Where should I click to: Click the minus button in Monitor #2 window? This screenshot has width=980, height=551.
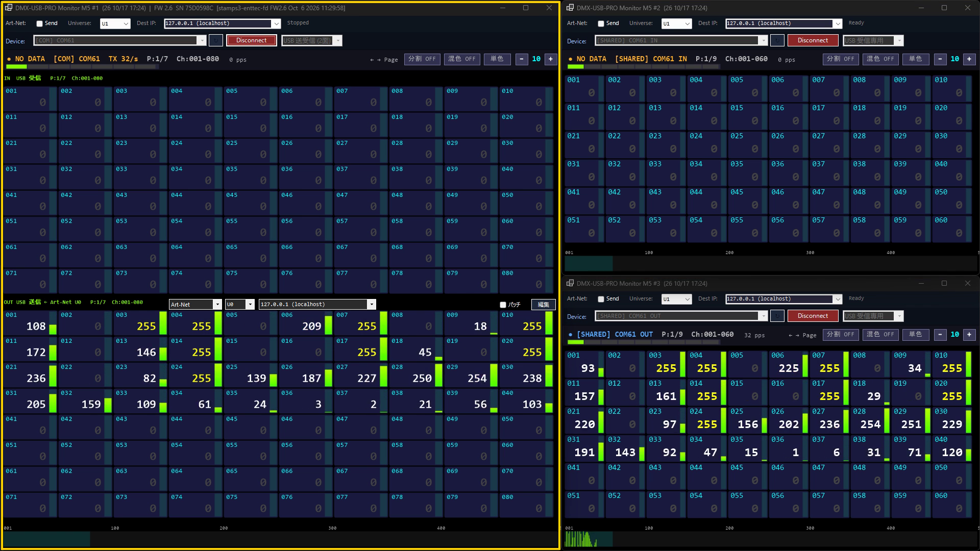coord(940,59)
